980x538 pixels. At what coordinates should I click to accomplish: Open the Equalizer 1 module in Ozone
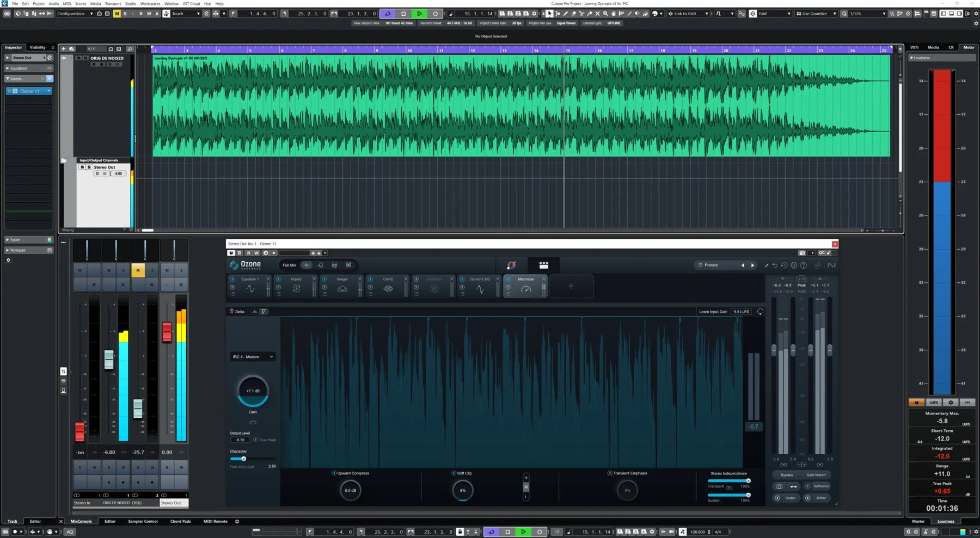click(250, 279)
